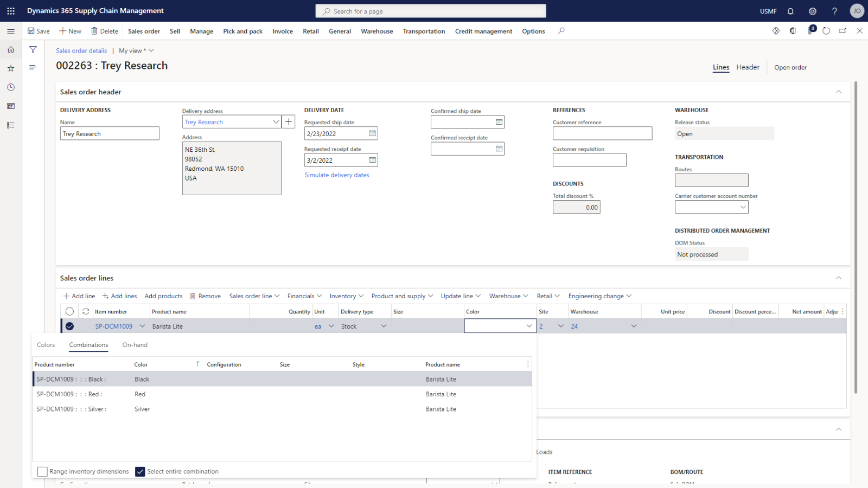
Task: Open item SP-DCM1009 via its link
Action: (x=114, y=326)
